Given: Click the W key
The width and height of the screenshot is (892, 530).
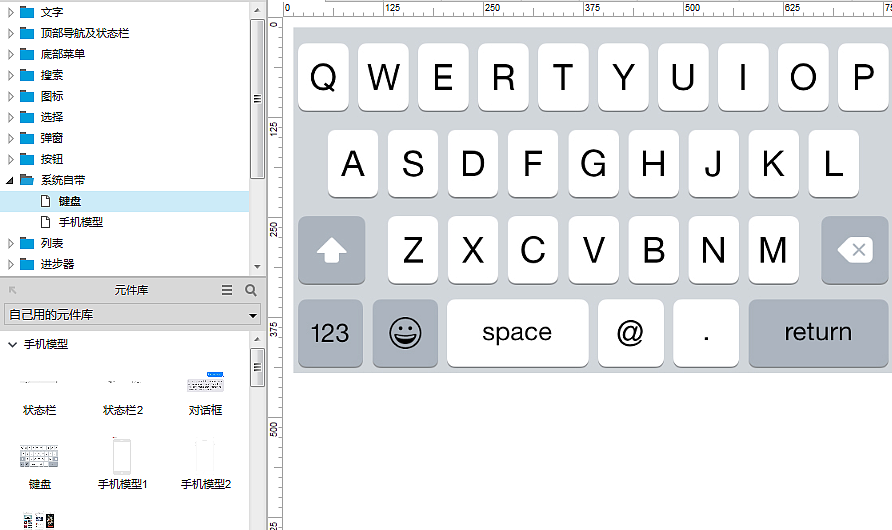Looking at the screenshot, I should [x=383, y=77].
